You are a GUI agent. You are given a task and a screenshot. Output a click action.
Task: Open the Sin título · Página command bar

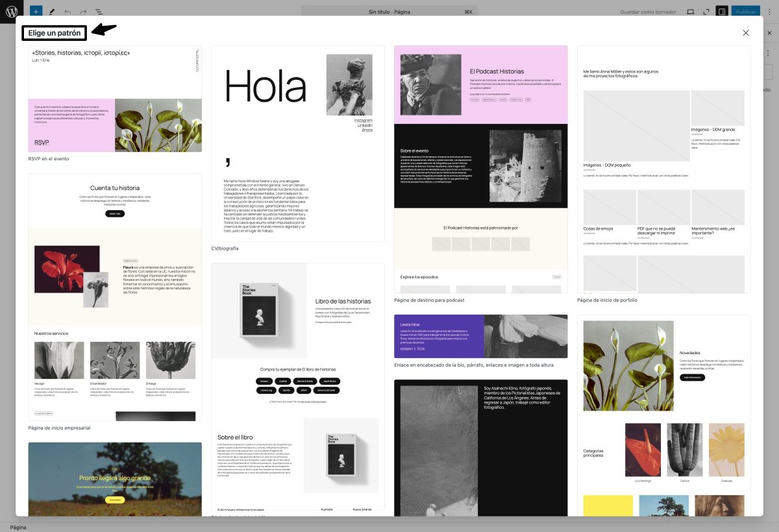pos(389,12)
